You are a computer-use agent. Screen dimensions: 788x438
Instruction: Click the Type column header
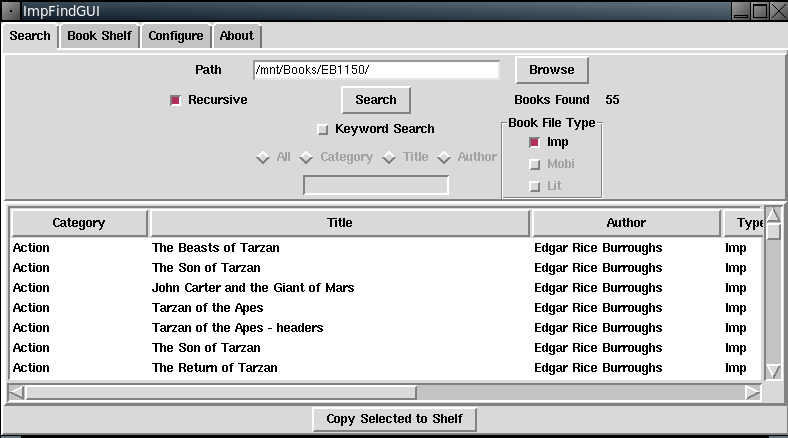tap(744, 223)
